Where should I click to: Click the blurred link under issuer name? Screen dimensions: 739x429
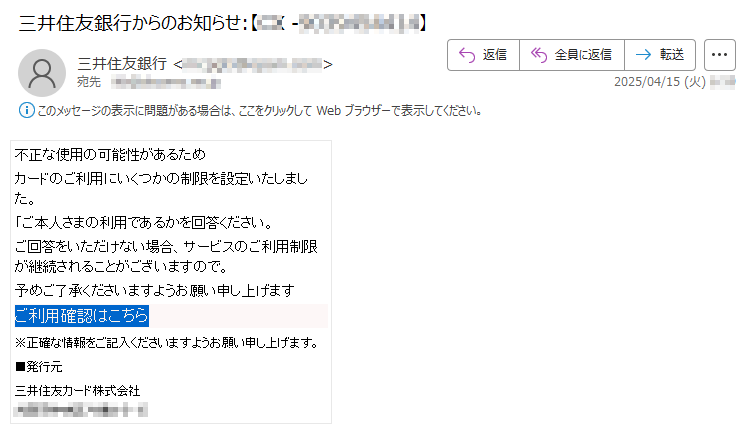[81, 410]
